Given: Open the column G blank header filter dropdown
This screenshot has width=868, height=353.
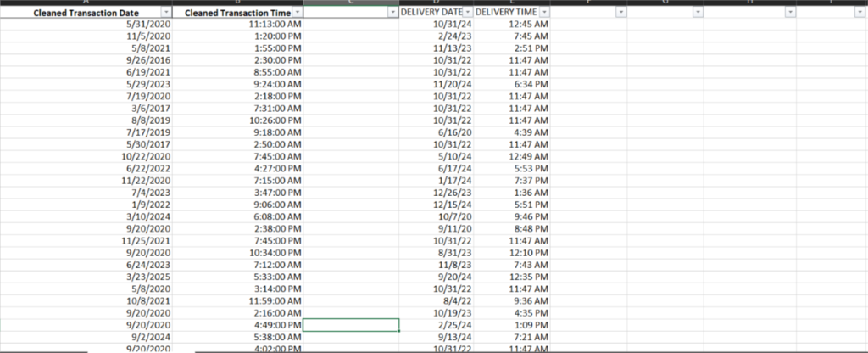Looking at the screenshot, I should 698,12.
